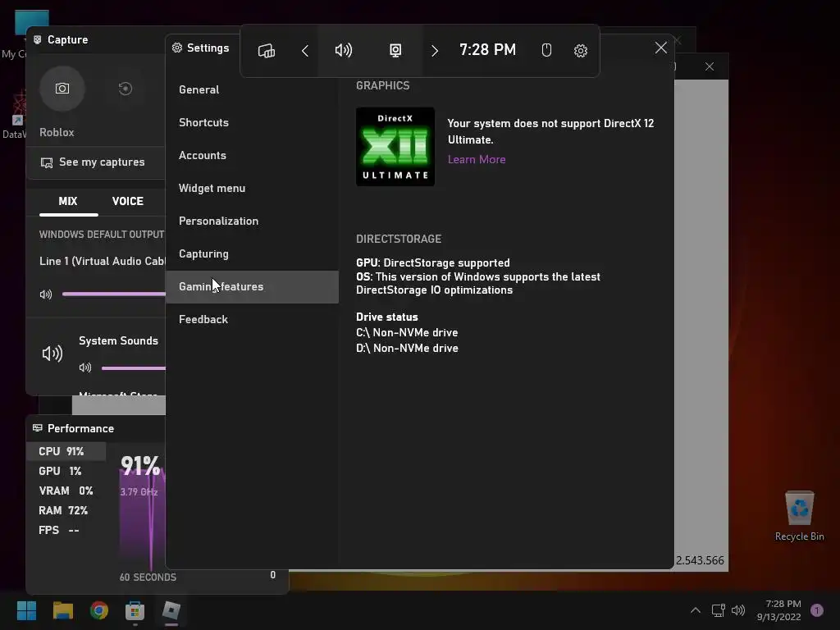Click the DirectX 12 Ultimate logo
The height and width of the screenshot is (630, 840).
395,147
